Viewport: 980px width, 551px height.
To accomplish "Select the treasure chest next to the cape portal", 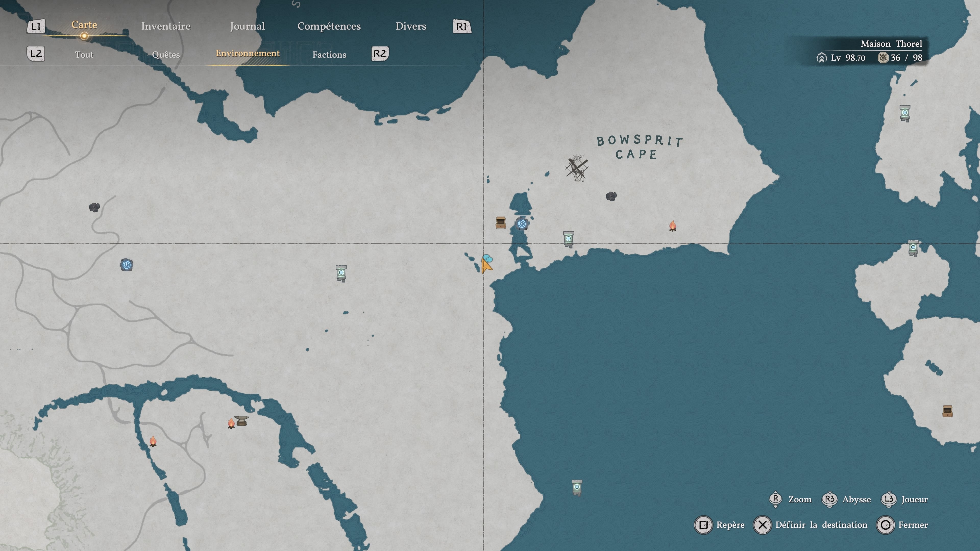I will tap(501, 222).
